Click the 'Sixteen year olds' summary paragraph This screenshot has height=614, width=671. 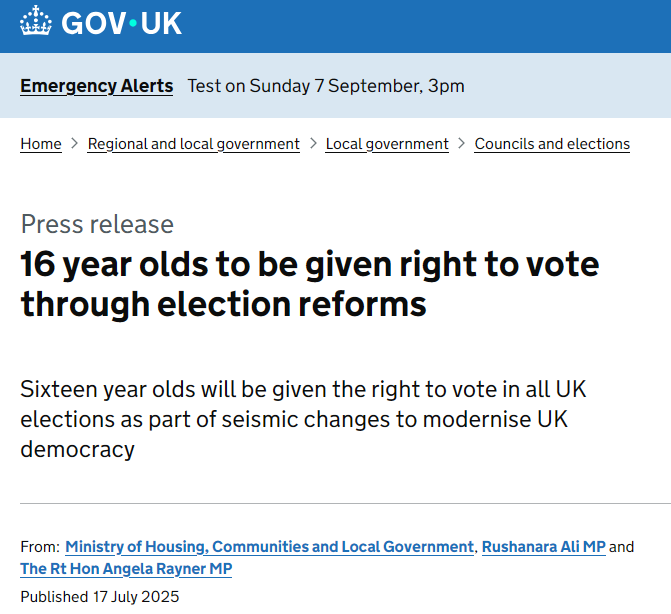[x=304, y=419]
